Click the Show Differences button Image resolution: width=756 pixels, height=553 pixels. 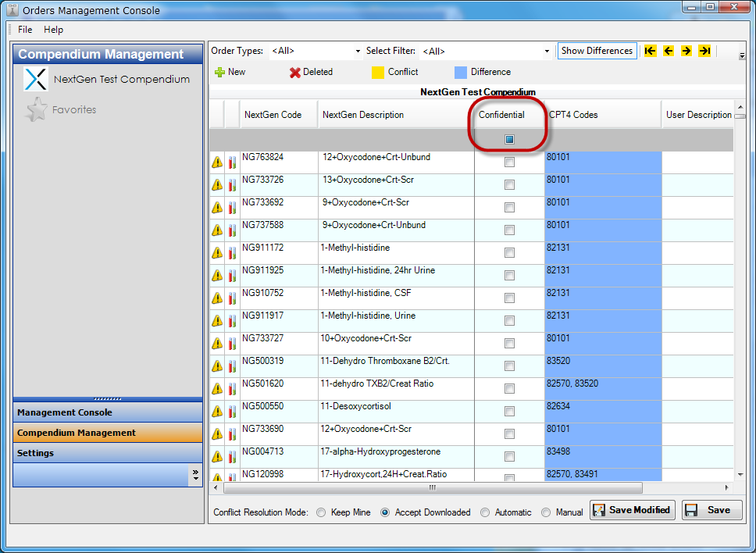(x=597, y=51)
